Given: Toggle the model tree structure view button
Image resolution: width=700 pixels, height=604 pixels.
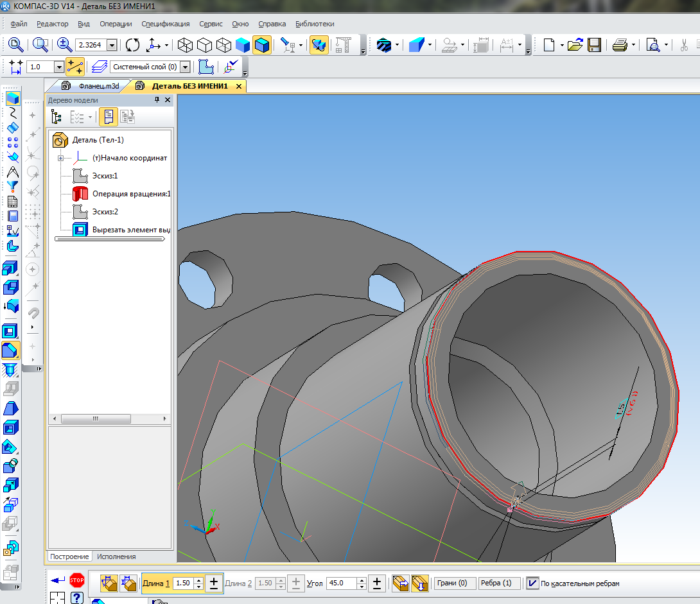Looking at the screenshot, I should tap(57, 117).
